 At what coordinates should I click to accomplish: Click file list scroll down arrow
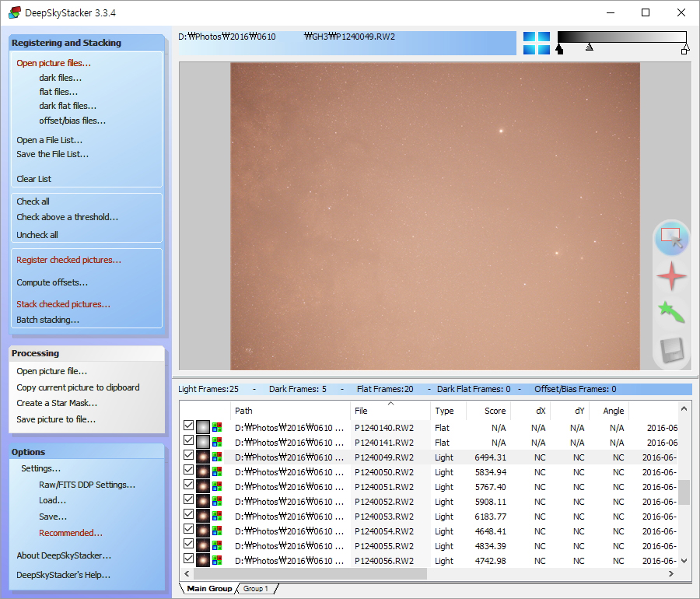(684, 561)
